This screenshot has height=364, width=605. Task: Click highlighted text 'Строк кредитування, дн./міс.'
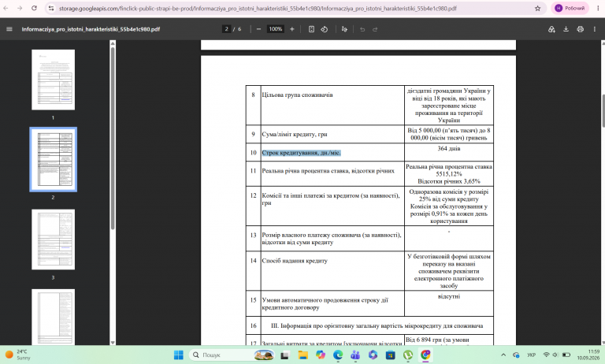(x=302, y=153)
